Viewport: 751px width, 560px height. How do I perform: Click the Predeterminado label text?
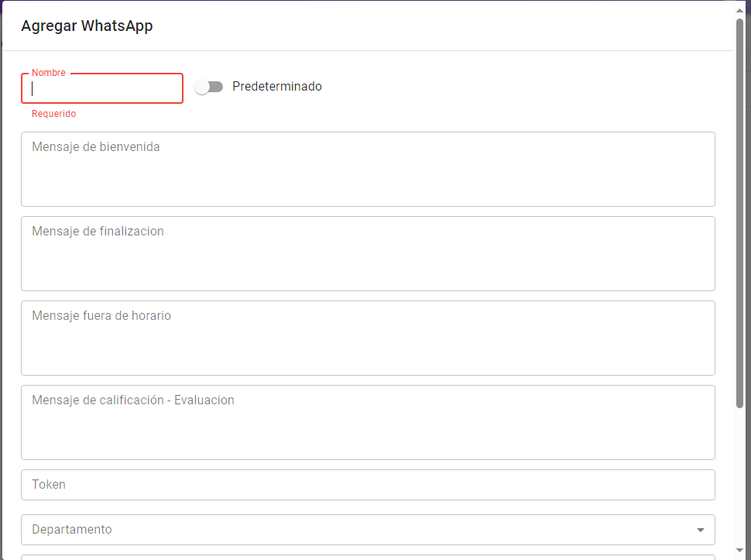(x=277, y=86)
